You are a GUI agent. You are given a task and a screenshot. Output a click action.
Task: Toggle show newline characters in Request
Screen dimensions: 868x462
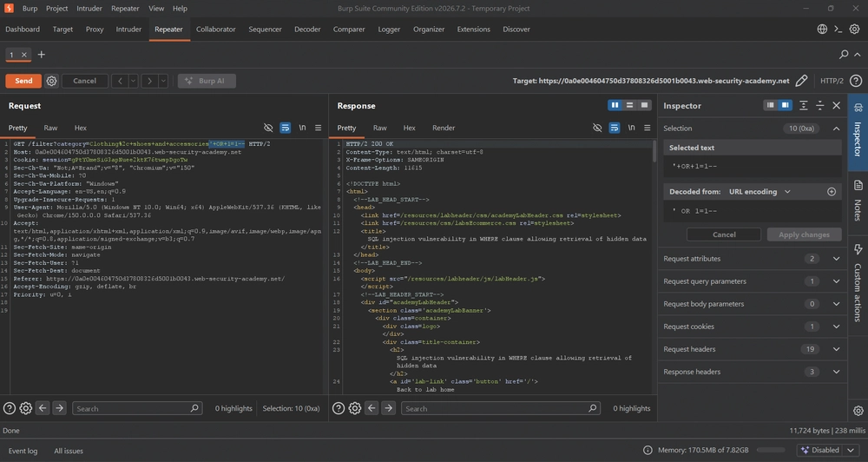302,128
